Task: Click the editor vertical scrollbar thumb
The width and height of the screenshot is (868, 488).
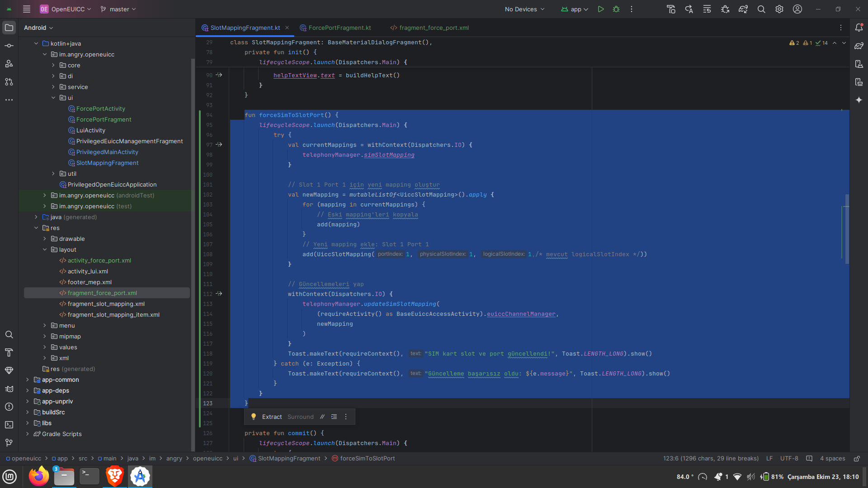Action: click(847, 228)
